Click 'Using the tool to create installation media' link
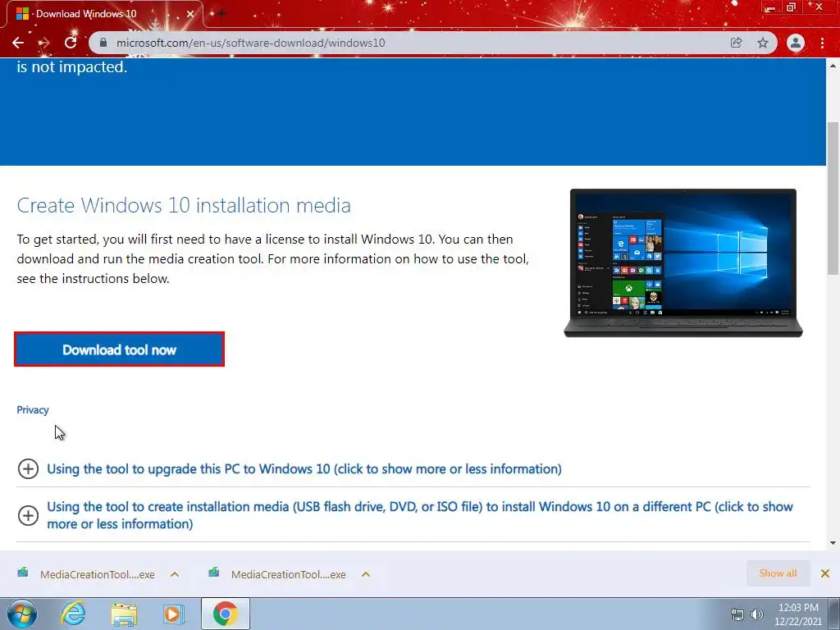The height and width of the screenshot is (630, 840). [x=420, y=515]
